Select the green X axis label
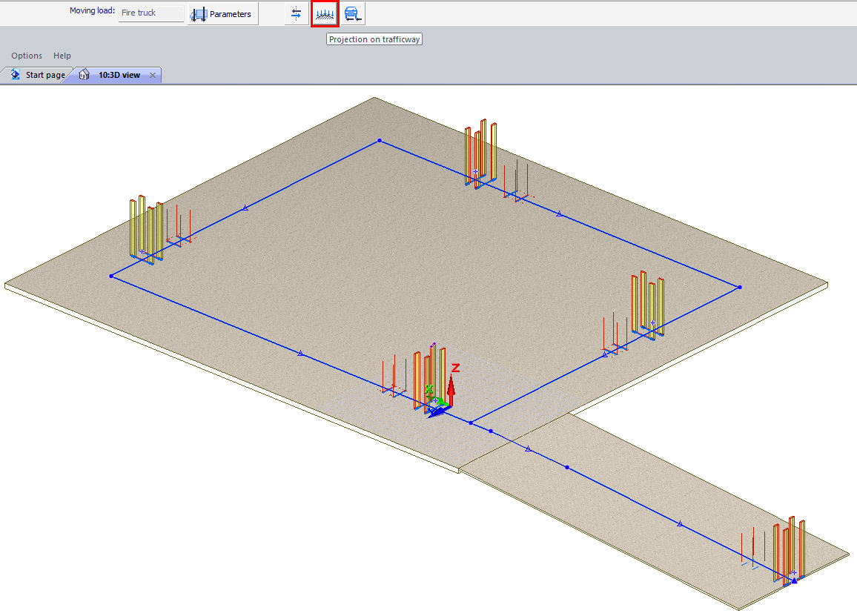The height and width of the screenshot is (616, 857). coord(429,390)
